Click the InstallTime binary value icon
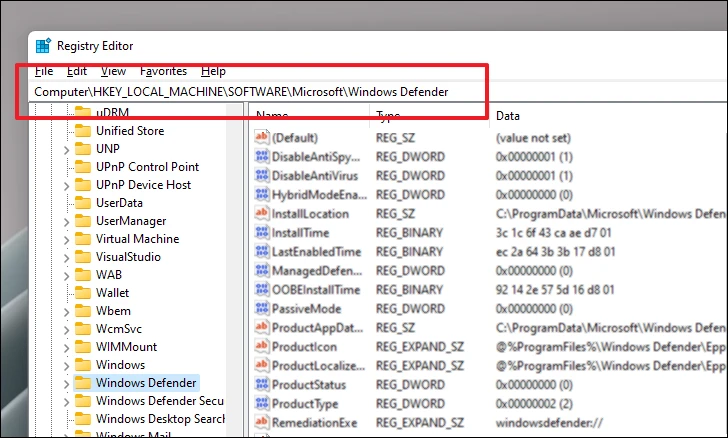Viewport: 728px width, 438px height. coord(261,232)
